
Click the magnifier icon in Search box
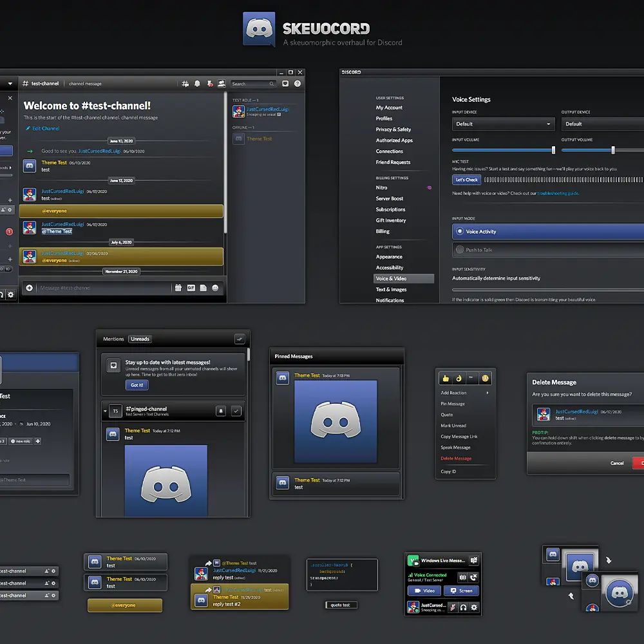click(x=272, y=84)
